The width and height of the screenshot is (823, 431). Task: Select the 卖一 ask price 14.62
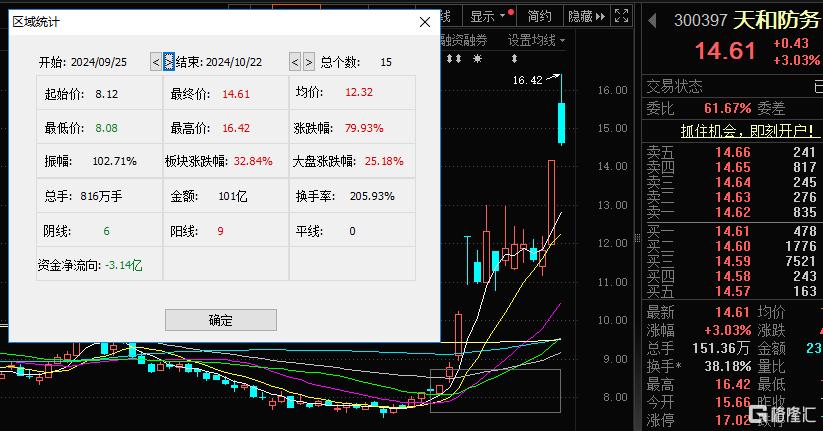(733, 213)
